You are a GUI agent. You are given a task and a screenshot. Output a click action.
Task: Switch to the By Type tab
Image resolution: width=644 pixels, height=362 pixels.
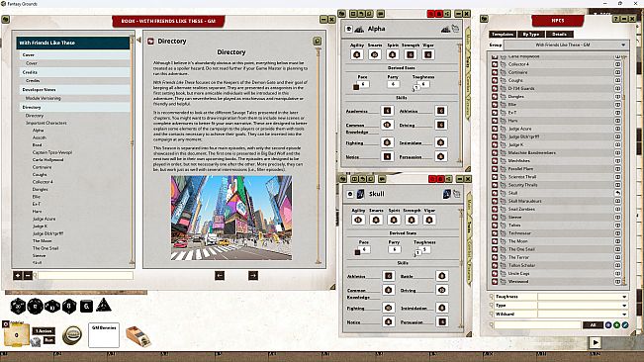coord(531,34)
